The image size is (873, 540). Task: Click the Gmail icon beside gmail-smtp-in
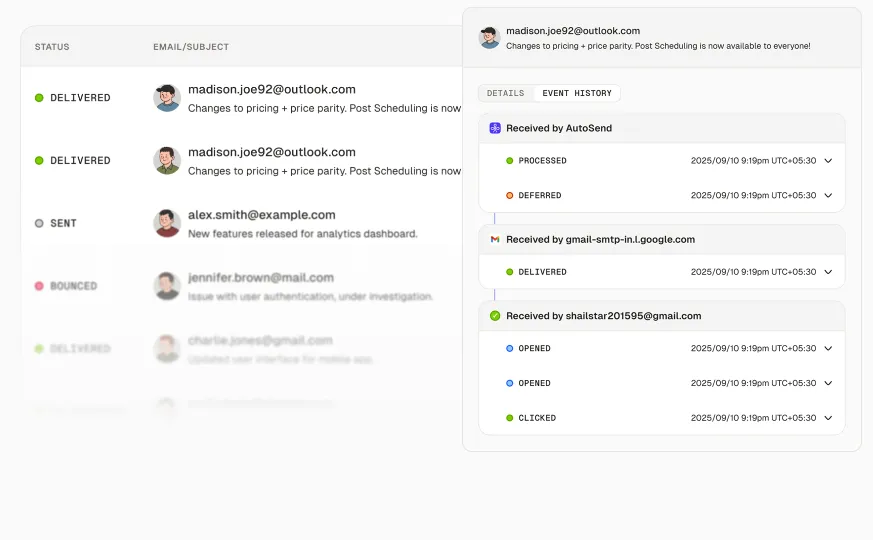click(x=495, y=240)
